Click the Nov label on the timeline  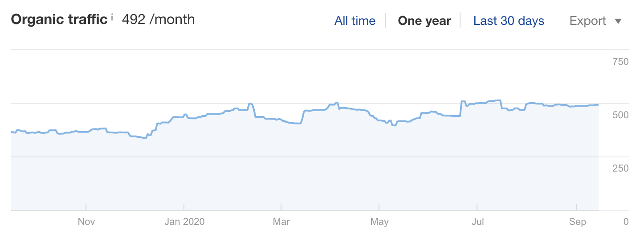tap(86, 221)
